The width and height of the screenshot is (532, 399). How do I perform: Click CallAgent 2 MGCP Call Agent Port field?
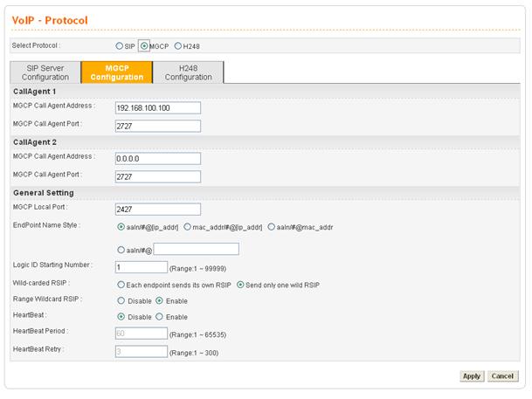(x=157, y=176)
